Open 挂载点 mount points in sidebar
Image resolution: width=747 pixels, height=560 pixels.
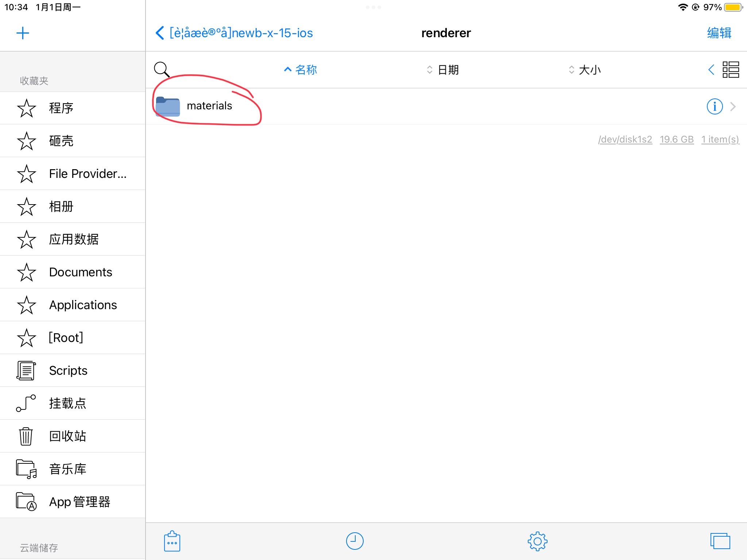(x=73, y=403)
